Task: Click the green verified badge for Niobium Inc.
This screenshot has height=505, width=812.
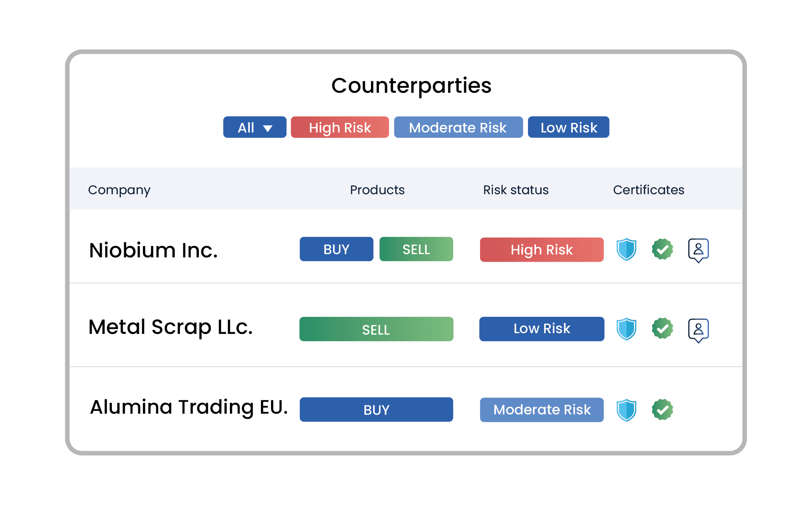Action: pyautogui.click(x=662, y=249)
